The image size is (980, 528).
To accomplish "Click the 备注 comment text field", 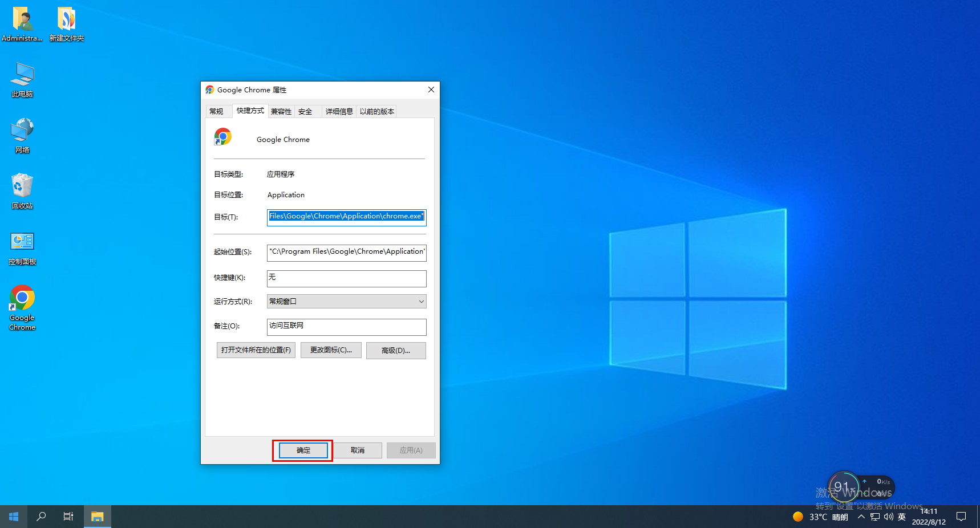I will (346, 327).
